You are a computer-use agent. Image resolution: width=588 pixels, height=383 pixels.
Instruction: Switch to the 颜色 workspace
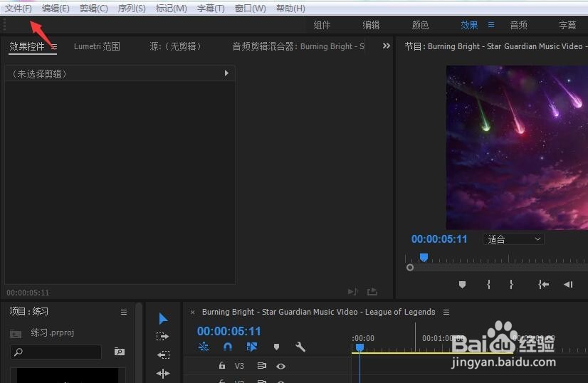click(x=420, y=25)
